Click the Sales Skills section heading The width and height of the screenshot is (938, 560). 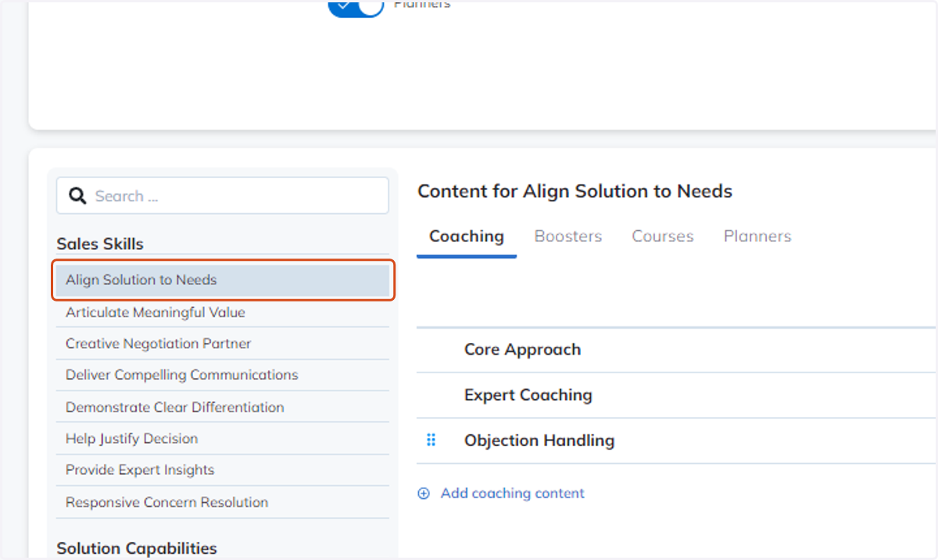click(x=100, y=244)
